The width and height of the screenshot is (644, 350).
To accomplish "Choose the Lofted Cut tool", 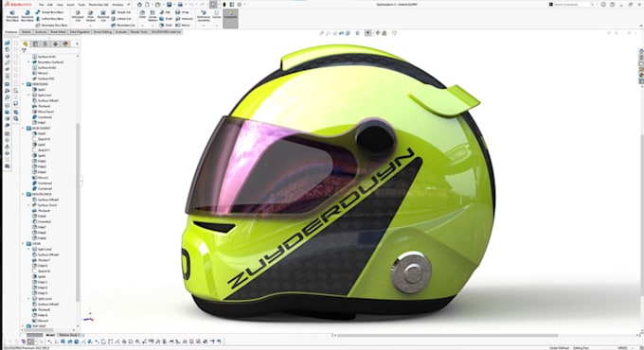I will 121,19.
